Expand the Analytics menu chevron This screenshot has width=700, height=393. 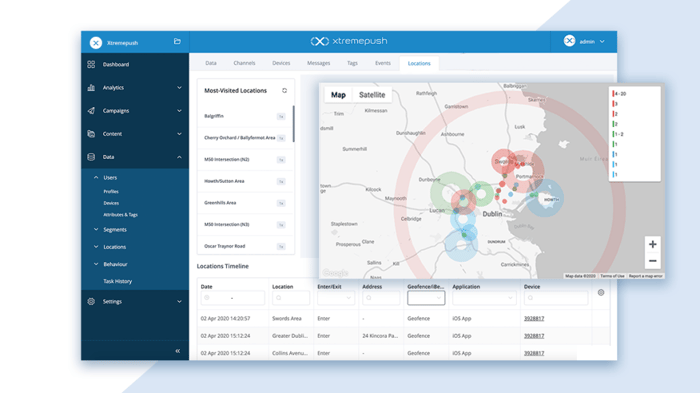pyautogui.click(x=179, y=88)
